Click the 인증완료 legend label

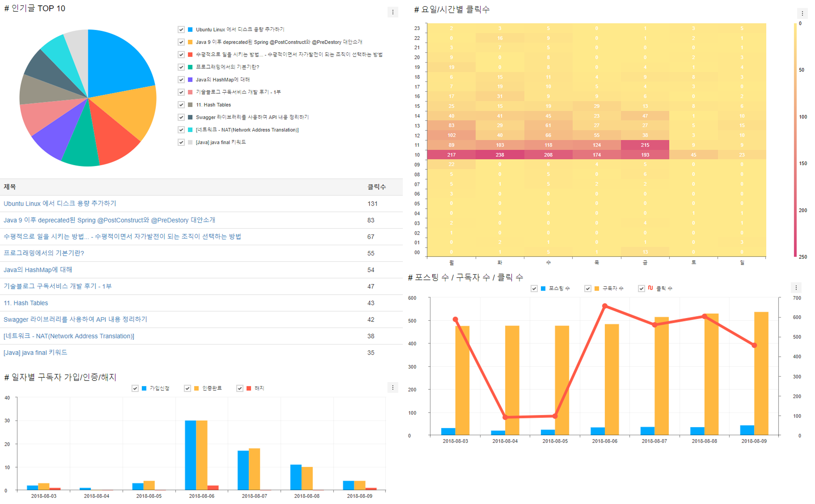tap(212, 388)
